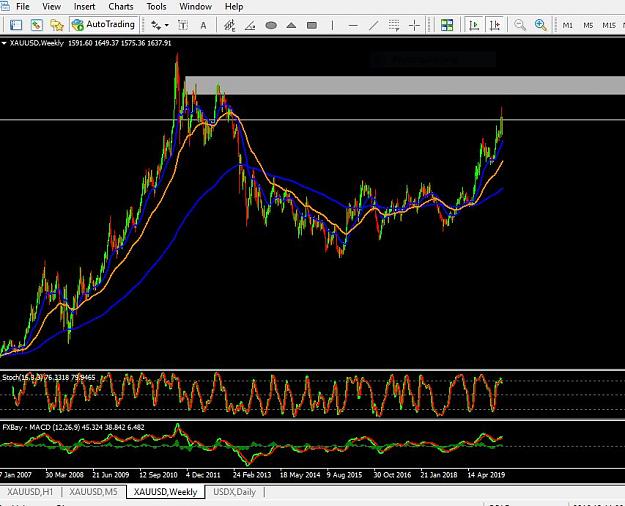
Task: Click the 30 Oct 2016 date label
Action: [x=392, y=475]
